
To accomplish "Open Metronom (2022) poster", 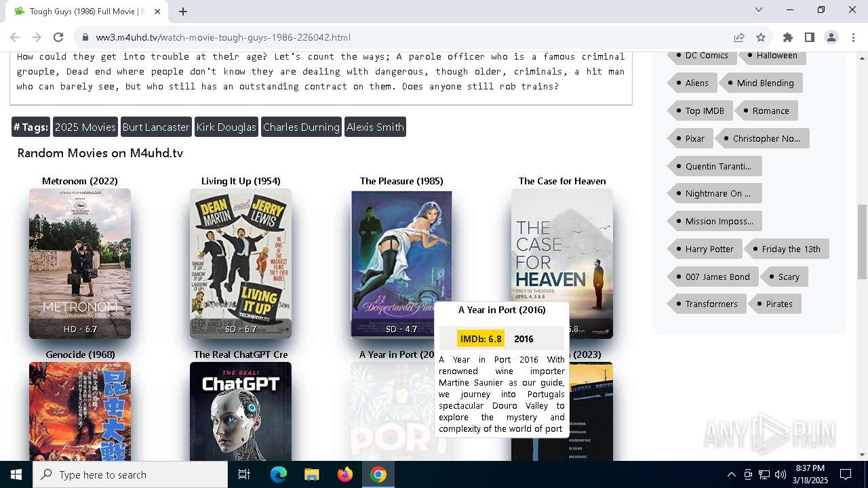I will (x=80, y=264).
